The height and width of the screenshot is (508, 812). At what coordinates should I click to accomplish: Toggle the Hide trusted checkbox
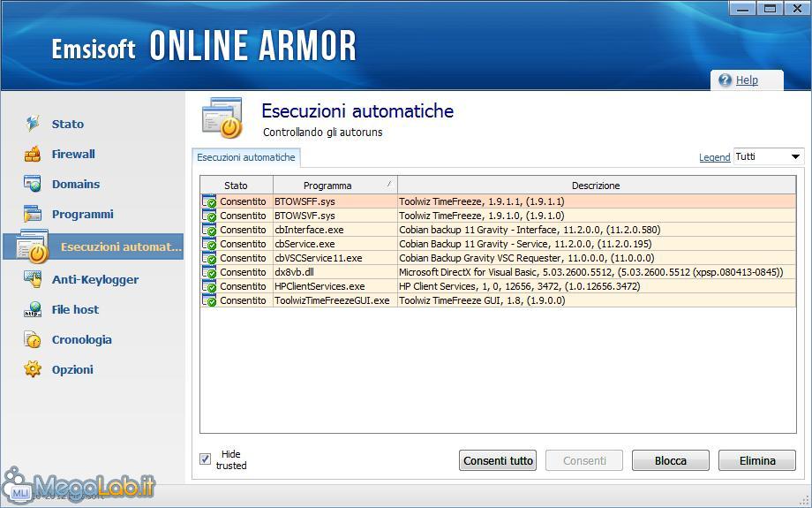pyautogui.click(x=206, y=459)
